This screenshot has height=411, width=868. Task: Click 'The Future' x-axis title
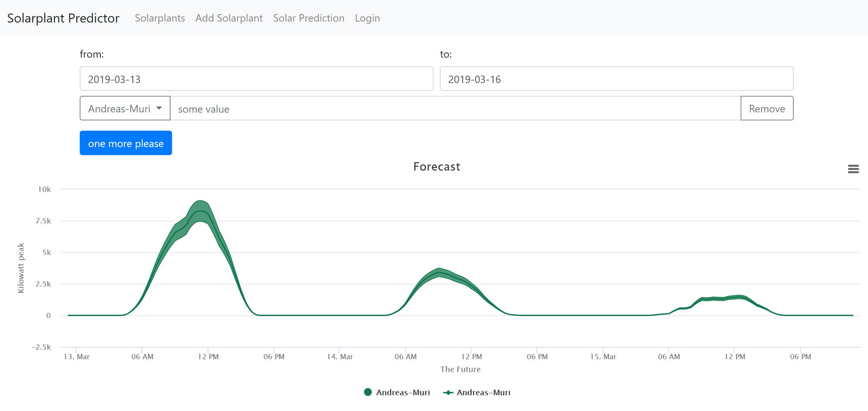(x=460, y=369)
